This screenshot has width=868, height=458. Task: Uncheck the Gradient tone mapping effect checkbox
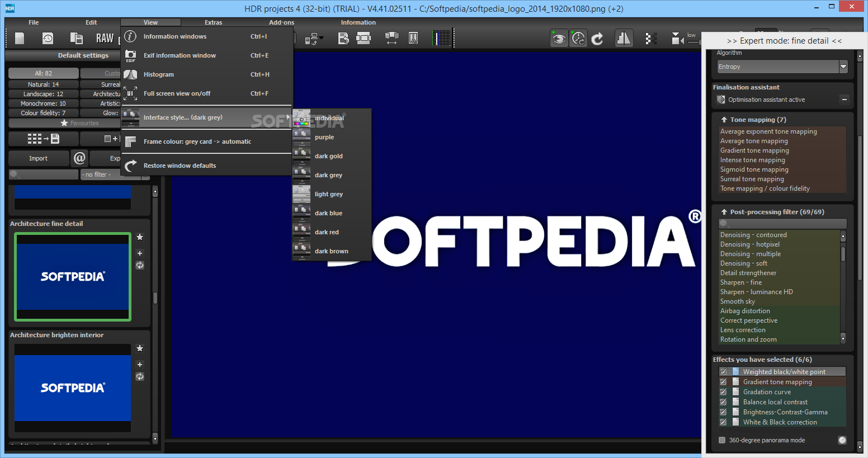point(723,382)
